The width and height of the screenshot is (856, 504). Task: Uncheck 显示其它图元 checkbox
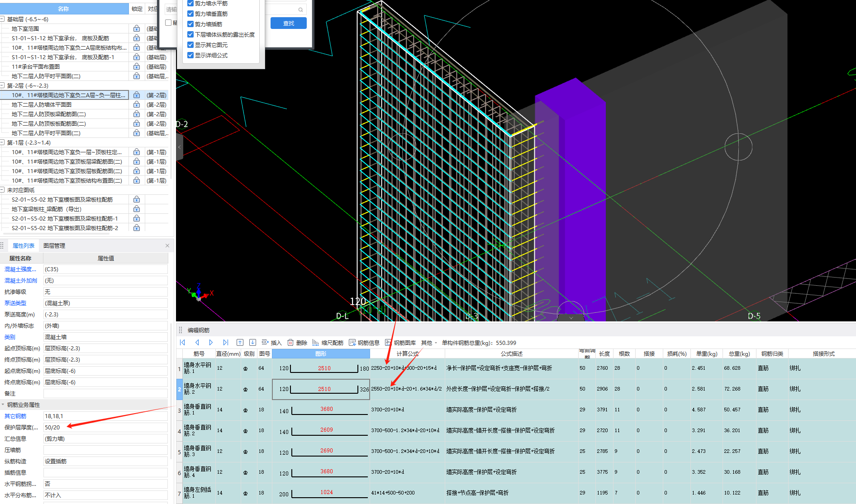pos(190,45)
